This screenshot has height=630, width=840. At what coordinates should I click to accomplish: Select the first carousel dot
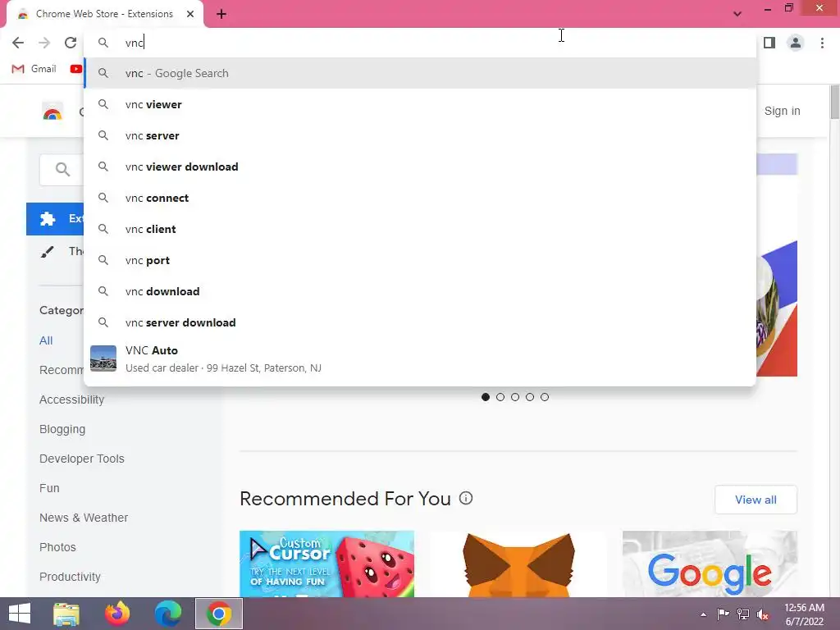click(x=486, y=397)
